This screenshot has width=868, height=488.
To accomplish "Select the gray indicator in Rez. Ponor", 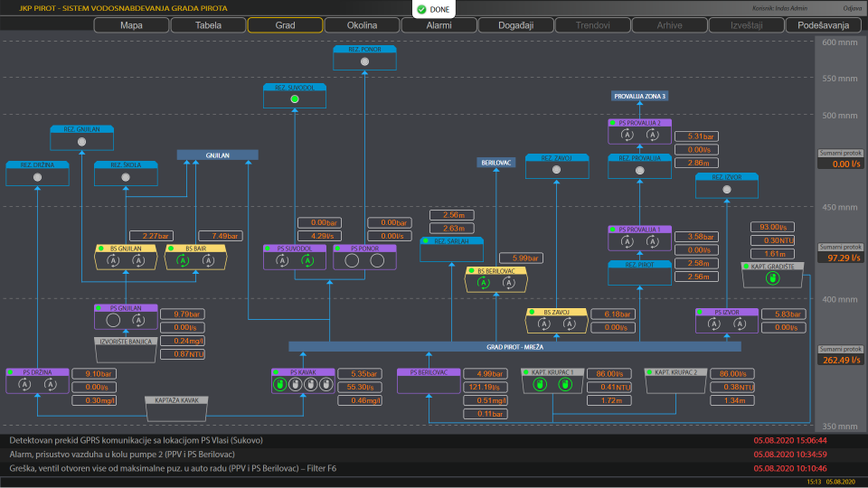I will 364,62.
